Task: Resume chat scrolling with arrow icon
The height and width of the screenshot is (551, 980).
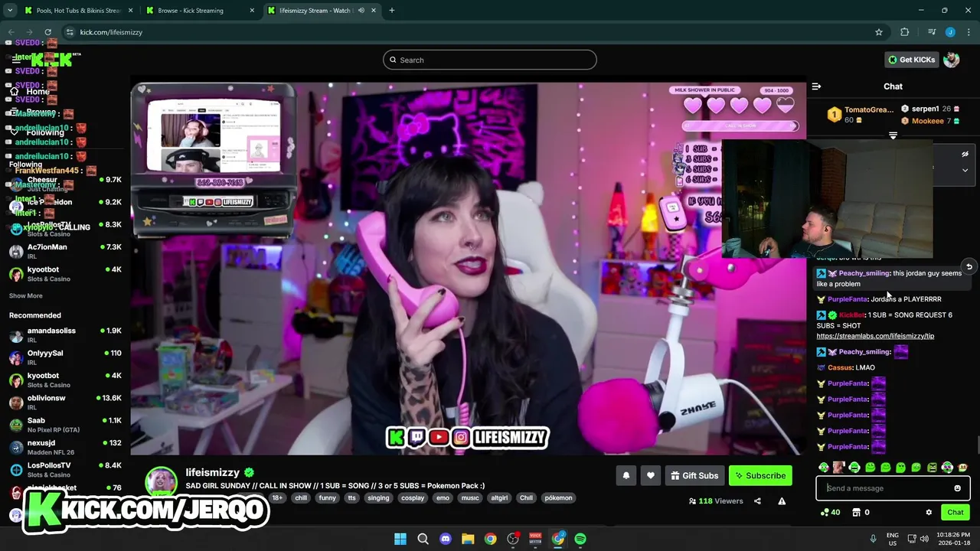Action: tap(969, 266)
